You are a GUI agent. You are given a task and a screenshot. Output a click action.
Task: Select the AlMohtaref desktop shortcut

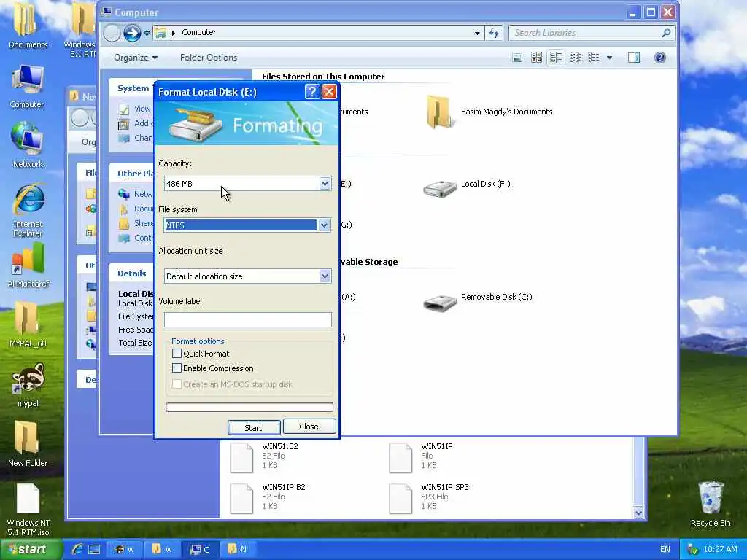28,265
